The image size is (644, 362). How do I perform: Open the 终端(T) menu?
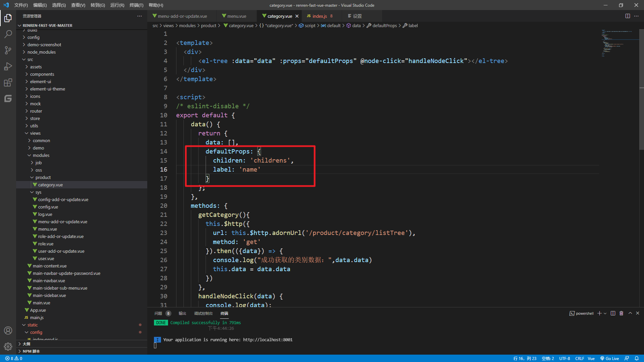pyautogui.click(x=136, y=5)
